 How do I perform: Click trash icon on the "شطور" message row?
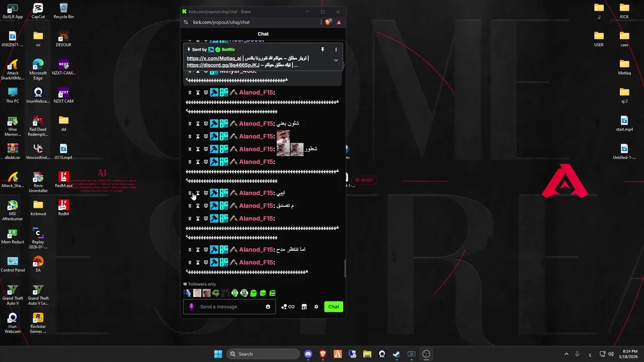point(190,149)
